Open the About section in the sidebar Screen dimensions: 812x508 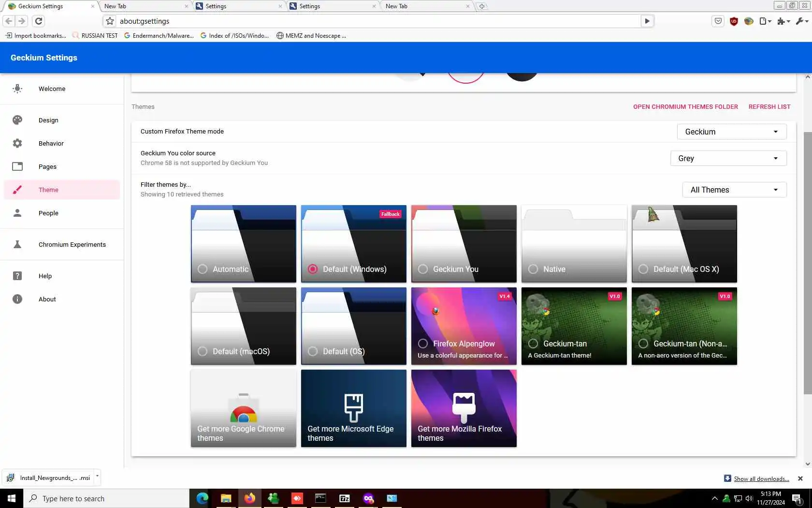(x=62, y=299)
